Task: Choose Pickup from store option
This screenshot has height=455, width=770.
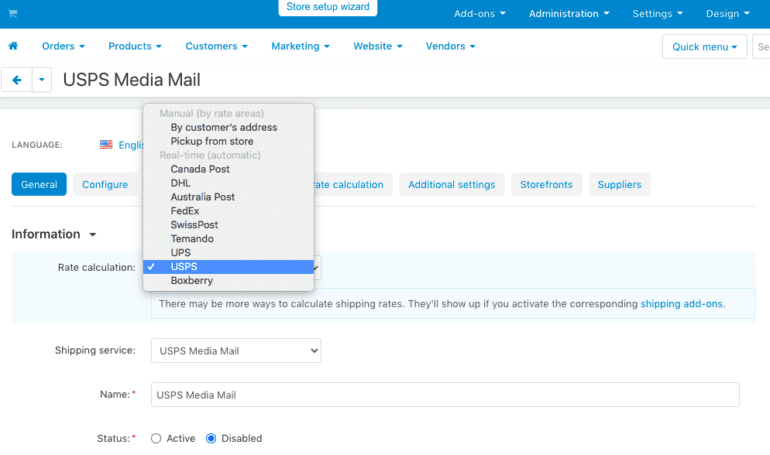Action: coord(228,141)
